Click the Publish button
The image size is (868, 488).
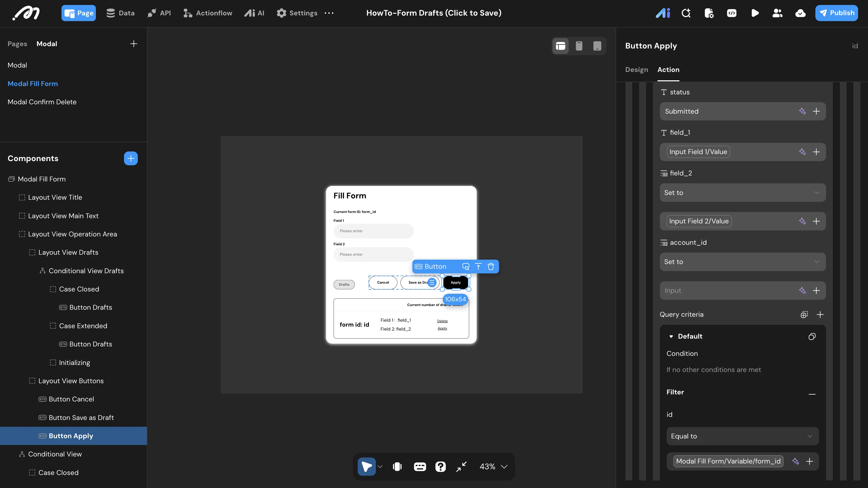click(x=836, y=13)
